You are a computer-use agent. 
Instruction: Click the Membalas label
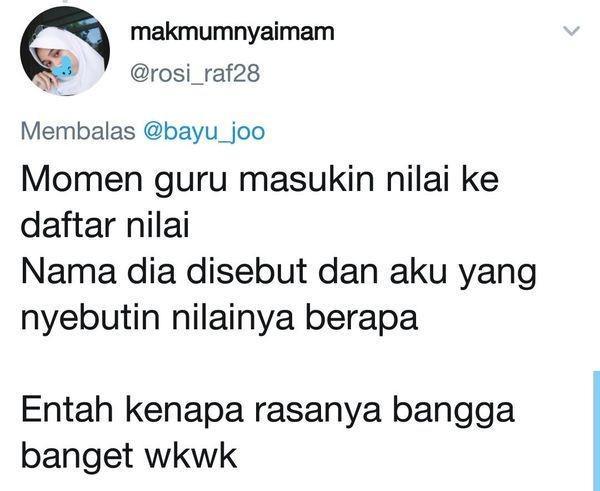(x=78, y=131)
